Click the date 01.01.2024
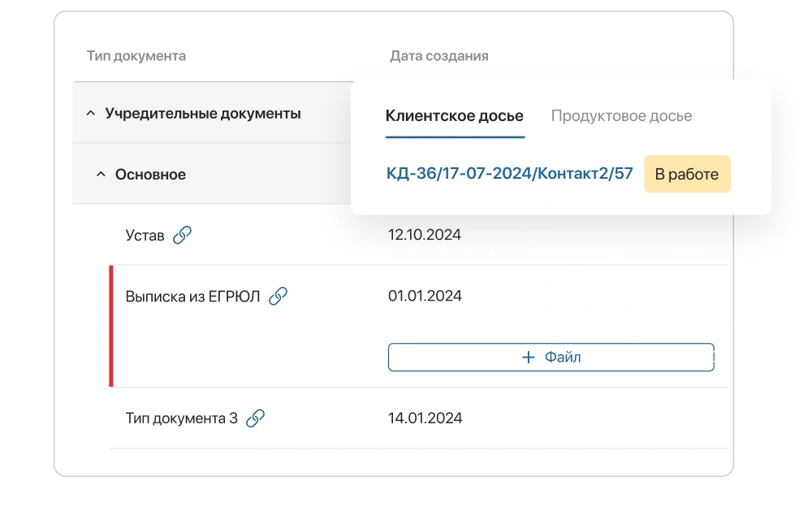The height and width of the screenshot is (507, 812). (x=425, y=296)
